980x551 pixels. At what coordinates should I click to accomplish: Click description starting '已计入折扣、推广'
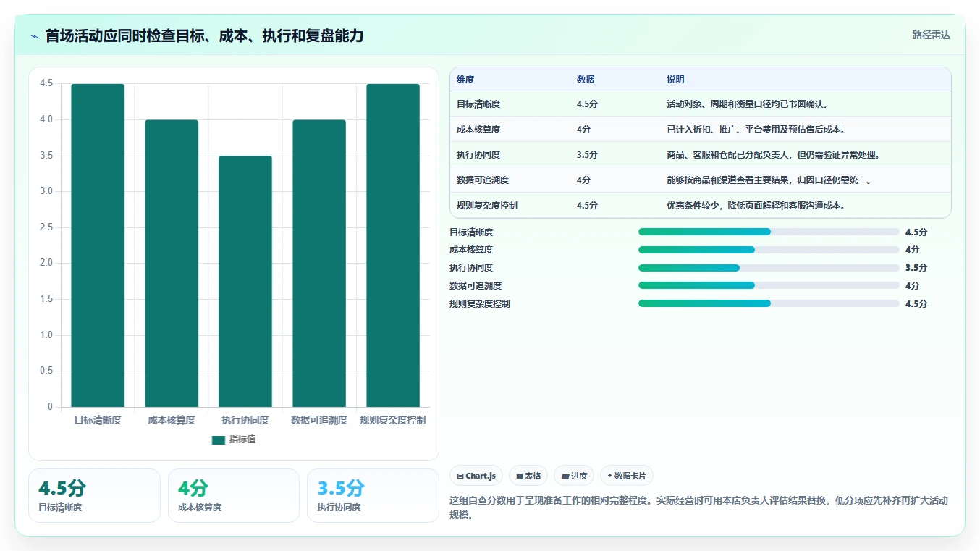pos(756,130)
